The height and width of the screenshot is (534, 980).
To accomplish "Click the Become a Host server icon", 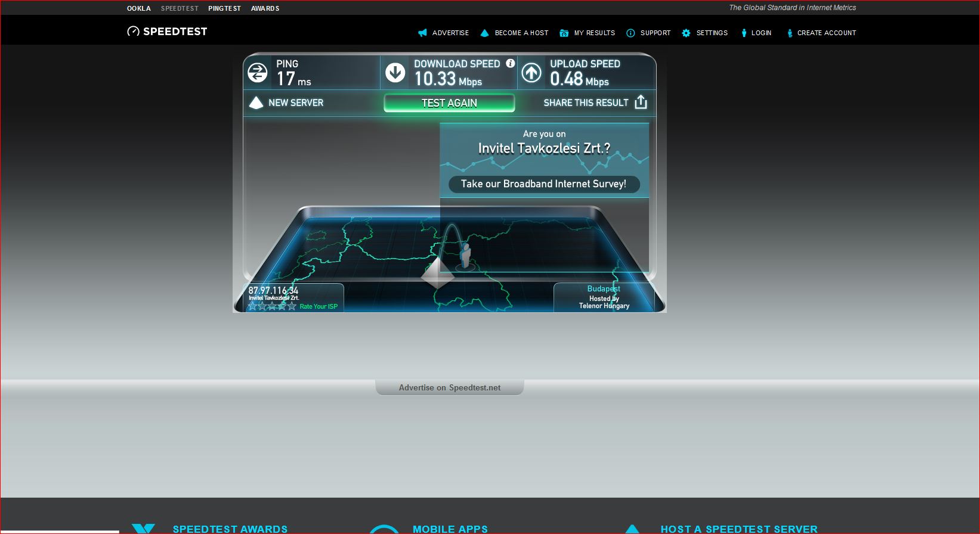I will click(x=484, y=33).
